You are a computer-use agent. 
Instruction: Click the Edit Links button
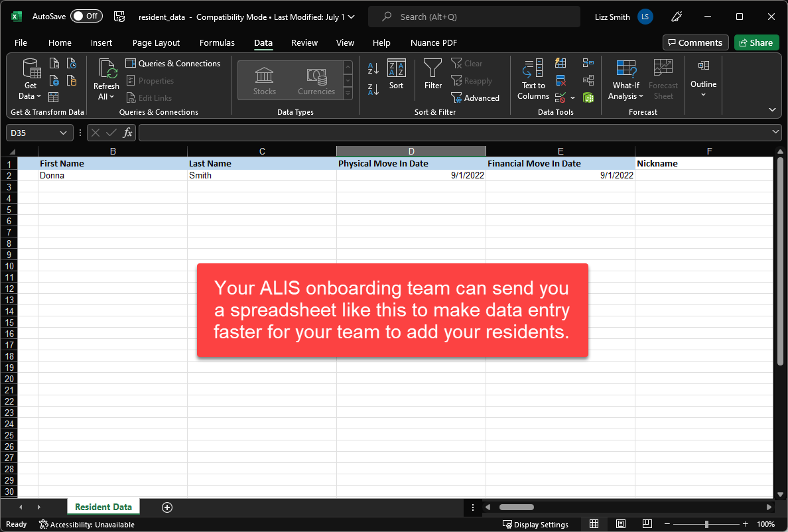coord(149,98)
